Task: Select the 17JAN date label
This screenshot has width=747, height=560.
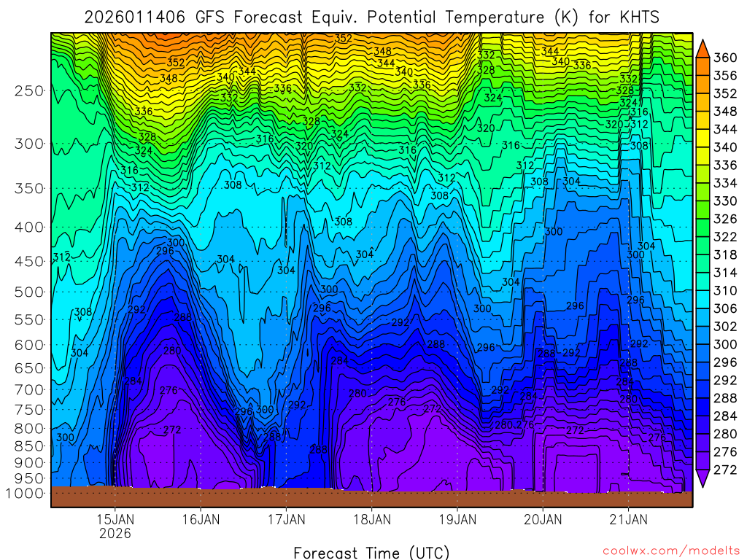Action: click(286, 519)
